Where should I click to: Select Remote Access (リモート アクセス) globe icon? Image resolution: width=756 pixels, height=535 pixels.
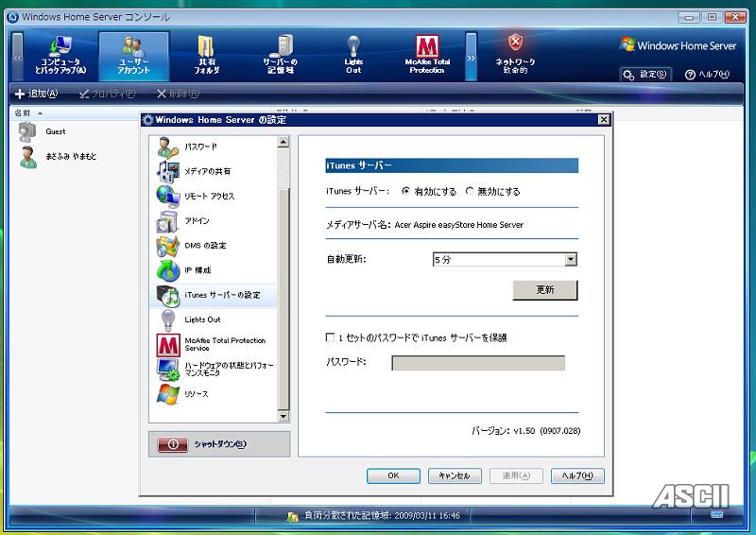point(167,197)
